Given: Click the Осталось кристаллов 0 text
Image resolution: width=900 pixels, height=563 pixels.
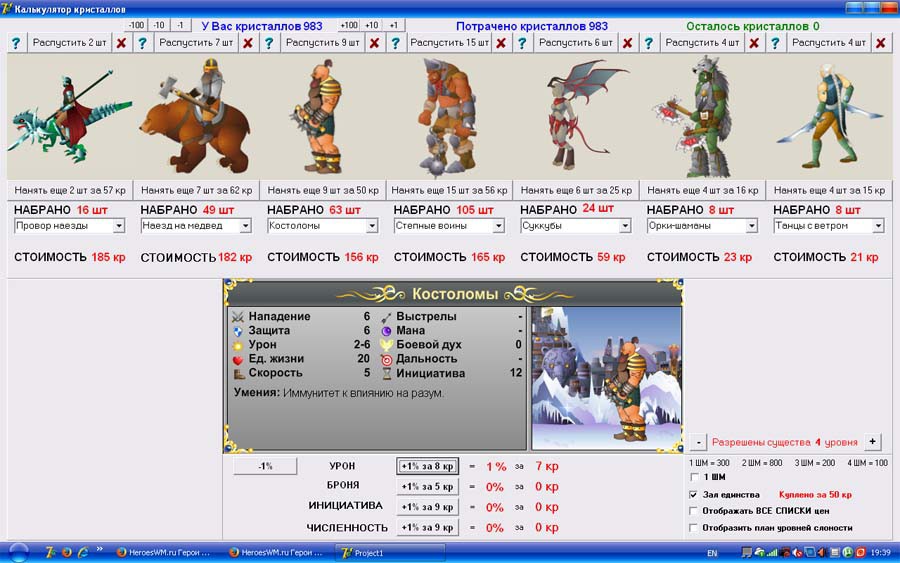Looking at the screenshot, I should (x=752, y=26).
